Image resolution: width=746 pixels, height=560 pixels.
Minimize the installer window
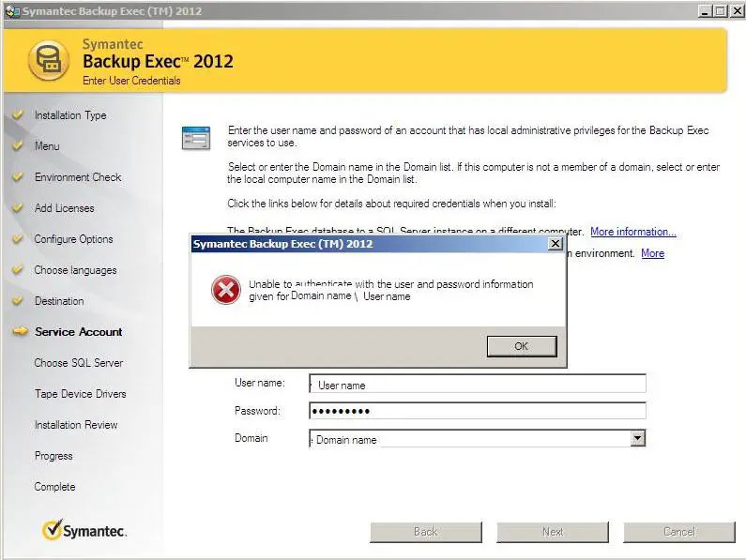705,11
